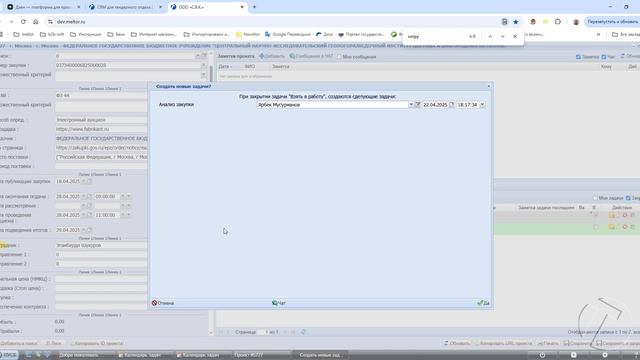640x360 pixels.
Task: Click the grid pager refresh icon
Action: click(303, 332)
